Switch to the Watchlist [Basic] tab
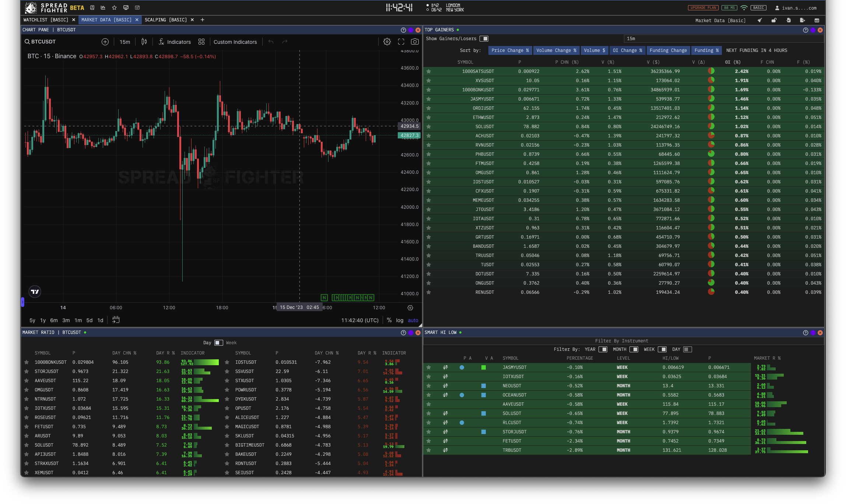Viewport: 846px width, 504px height. [x=46, y=20]
